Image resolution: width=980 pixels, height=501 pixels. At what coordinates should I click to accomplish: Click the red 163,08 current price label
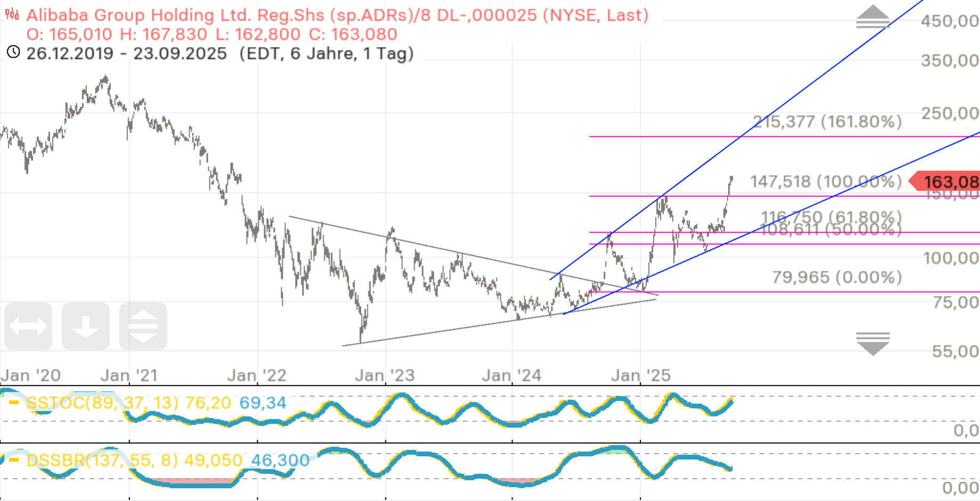[948, 182]
